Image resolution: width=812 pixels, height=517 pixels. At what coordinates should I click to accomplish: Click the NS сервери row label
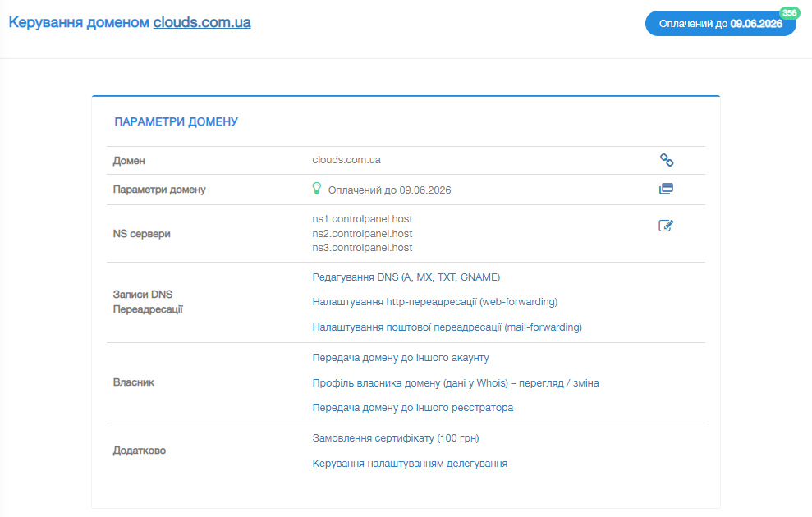[142, 234]
